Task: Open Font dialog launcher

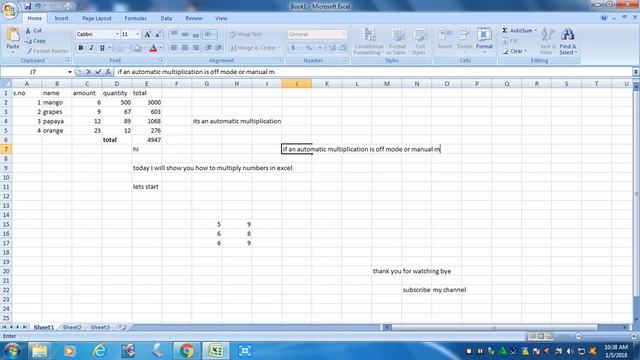Action: pos(161,60)
